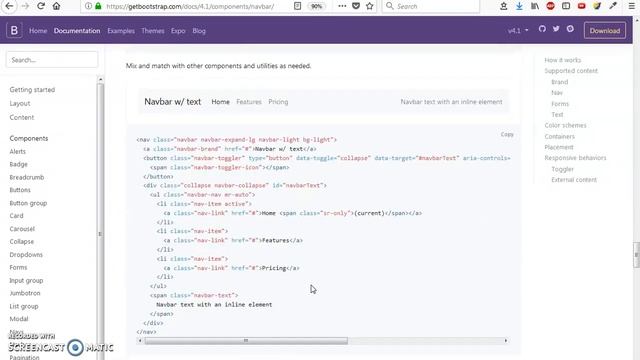Screen dimensions: 640x360
Task: Click Navbar w/ text brand in example
Action: (173, 102)
